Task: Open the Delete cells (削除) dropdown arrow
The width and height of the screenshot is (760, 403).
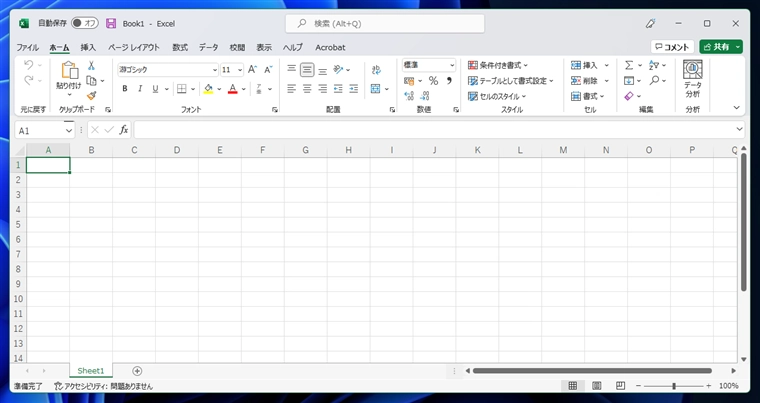Action: pyautogui.click(x=606, y=81)
